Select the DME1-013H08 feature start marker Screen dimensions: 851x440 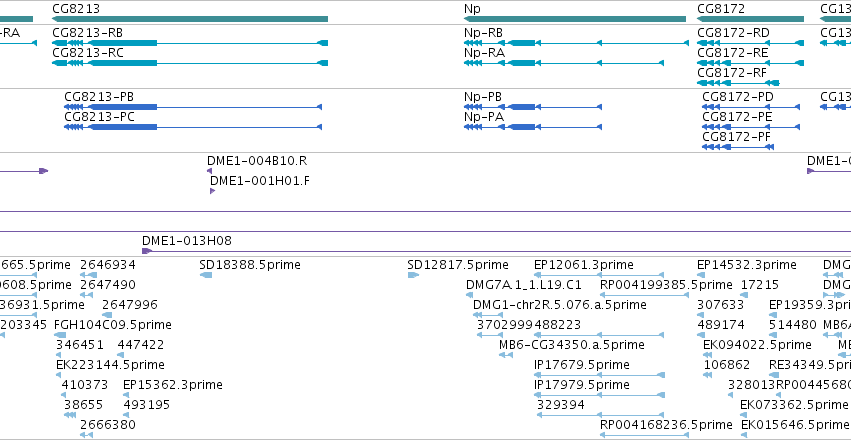coord(146,251)
